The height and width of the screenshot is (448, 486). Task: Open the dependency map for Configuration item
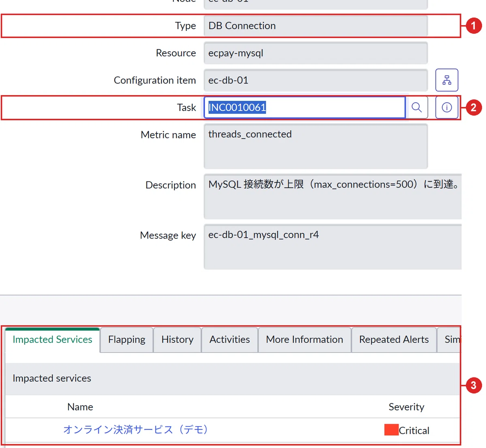pyautogui.click(x=447, y=80)
